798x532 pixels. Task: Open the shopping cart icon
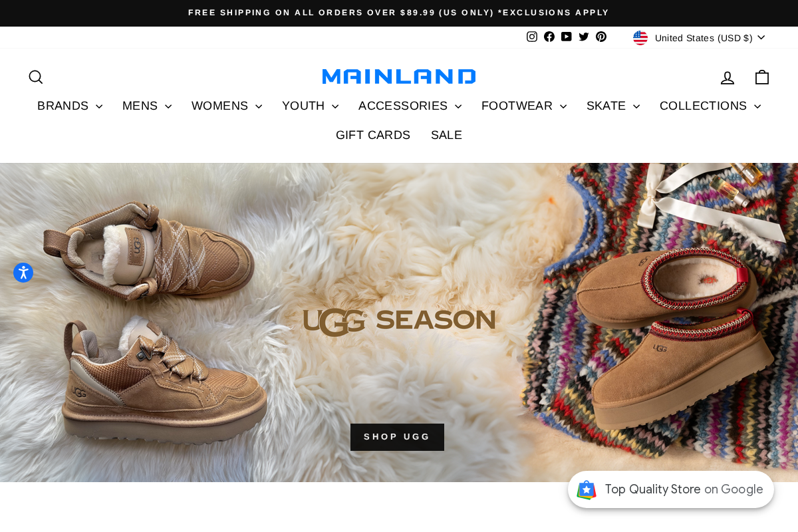pos(762,77)
